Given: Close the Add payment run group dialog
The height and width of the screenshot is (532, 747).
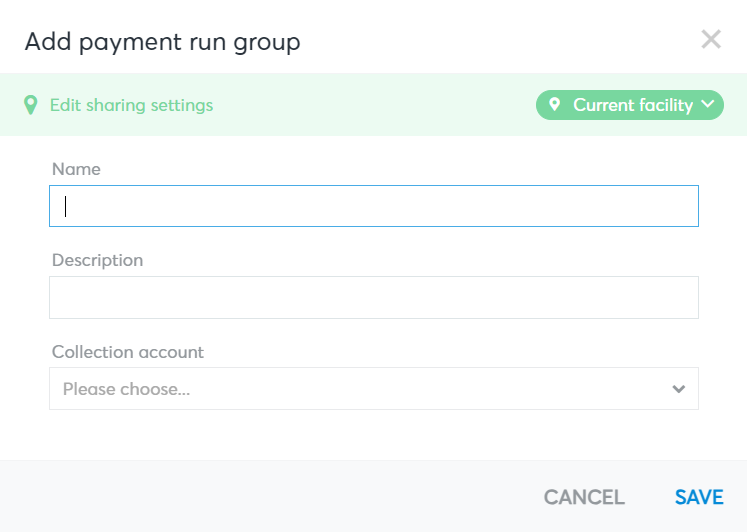Looking at the screenshot, I should click(x=711, y=40).
